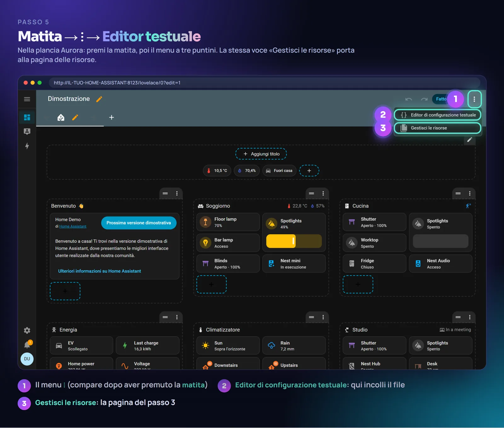
Task: Toggle the Worktop light tile
Action: 375,243
